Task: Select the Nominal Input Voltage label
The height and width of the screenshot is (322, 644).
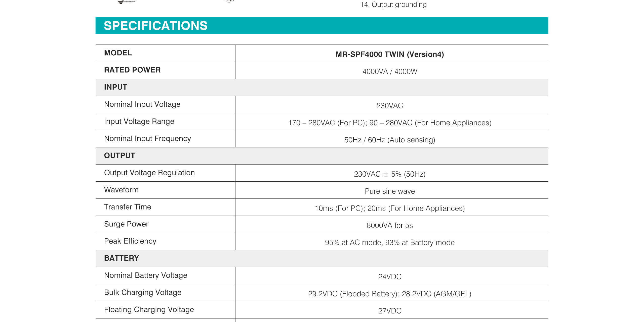Action: (x=142, y=104)
